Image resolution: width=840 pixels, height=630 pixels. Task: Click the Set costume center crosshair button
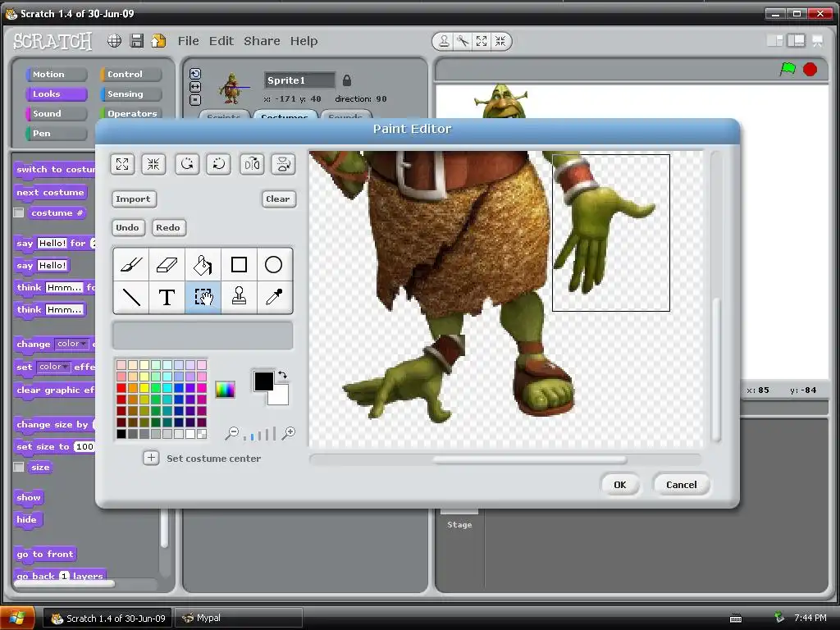tap(151, 458)
